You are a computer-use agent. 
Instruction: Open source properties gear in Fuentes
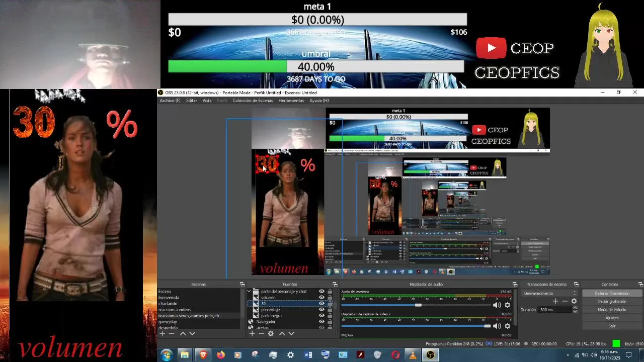point(271,333)
